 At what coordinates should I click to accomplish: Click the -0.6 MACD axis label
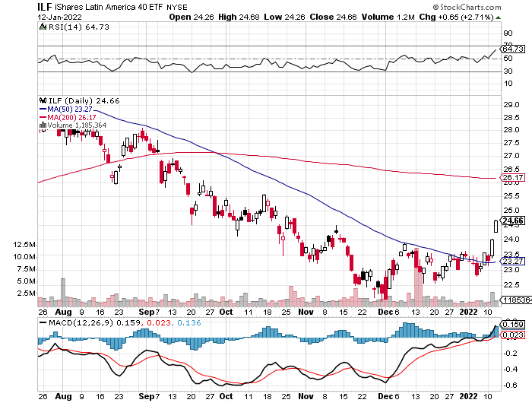(x=511, y=386)
